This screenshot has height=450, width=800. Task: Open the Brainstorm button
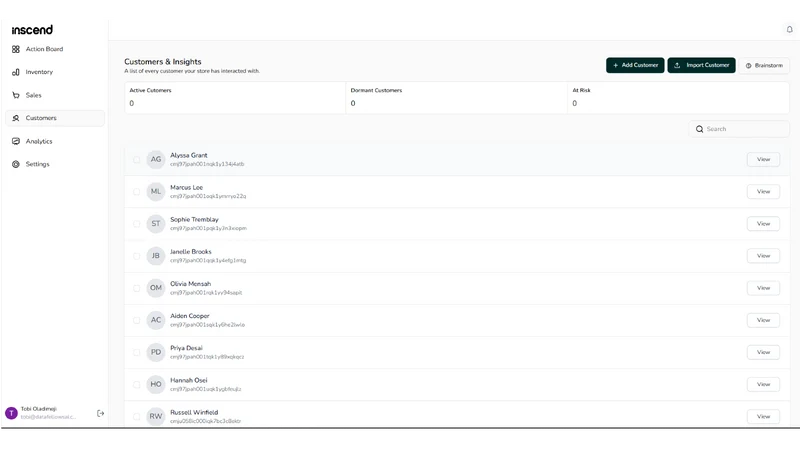[x=764, y=65]
